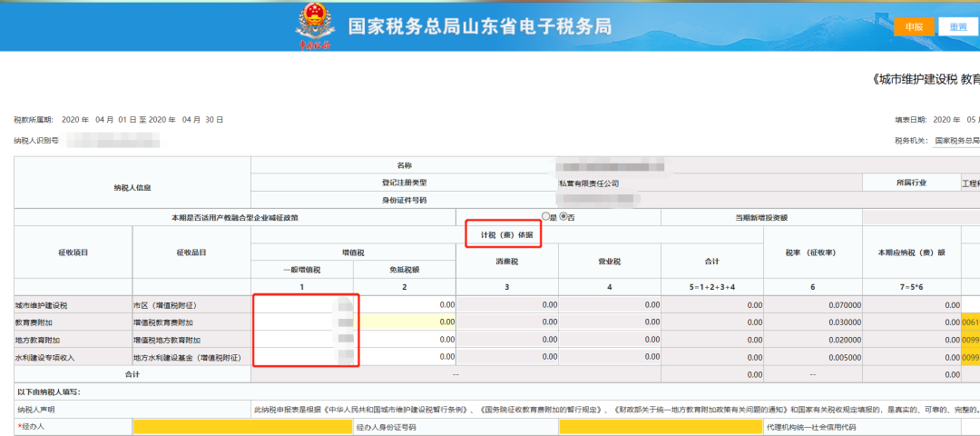The height and width of the screenshot is (436, 980).
Task: Click the 当期新增投资额 value field
Action: (x=921, y=217)
